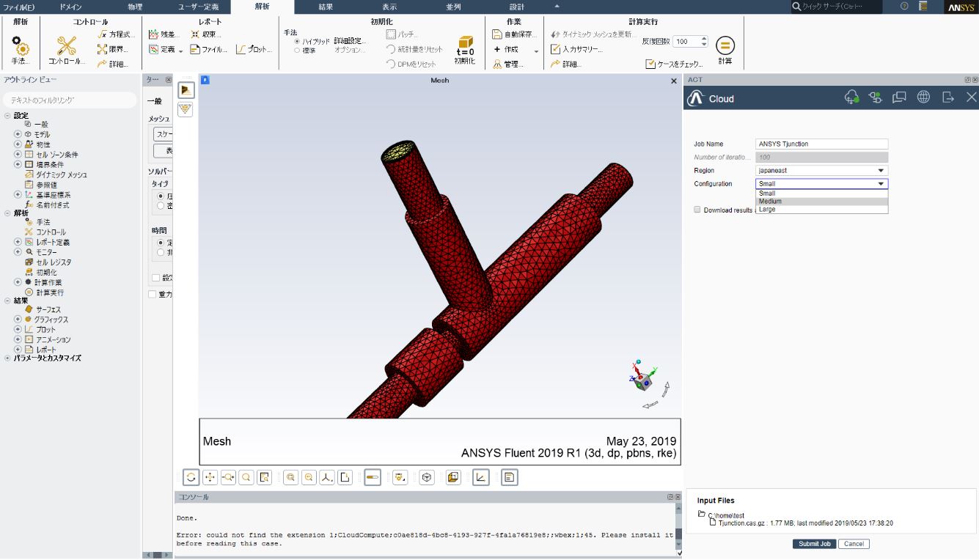Screen dimensions: 979x560
Task: Open the プロット report plot option
Action: [x=254, y=49]
